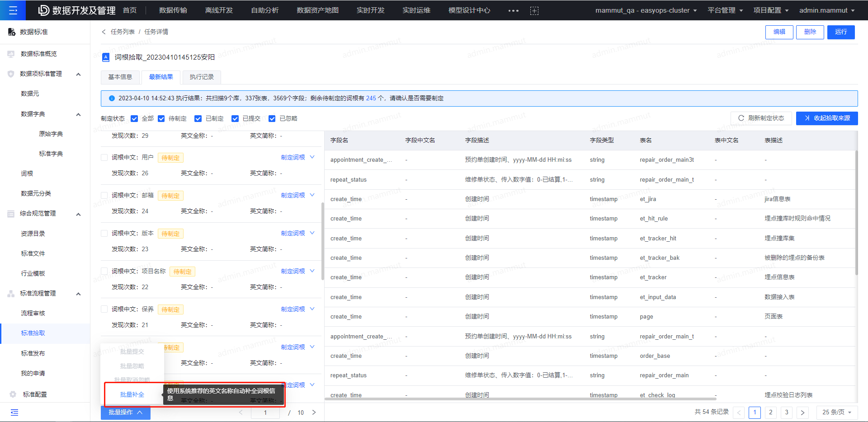
Task: Go to next page in field table
Action: pyautogui.click(x=802, y=413)
